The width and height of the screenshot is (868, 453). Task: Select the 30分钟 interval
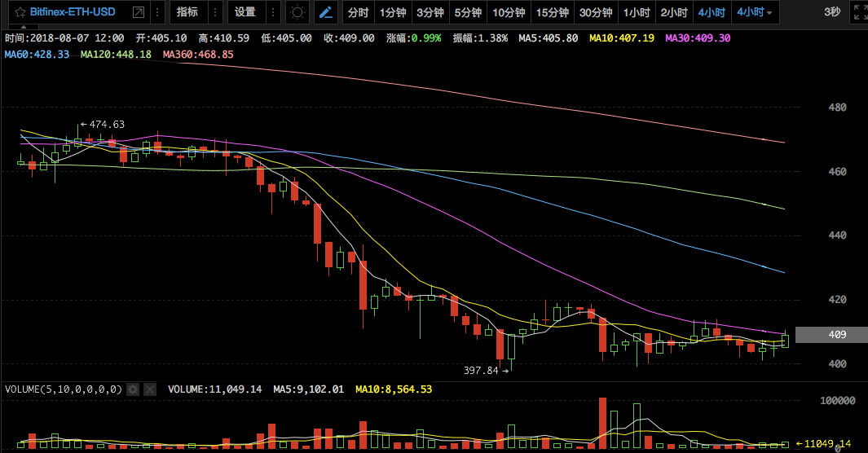(x=596, y=12)
